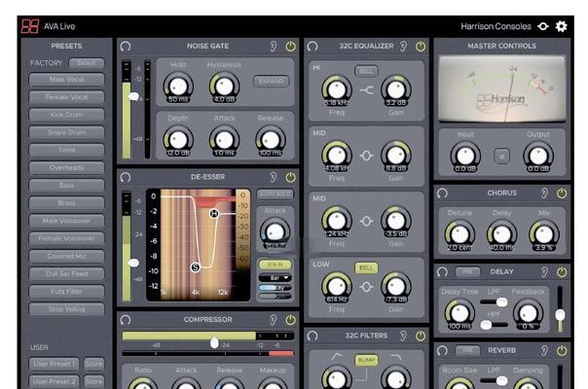Reset the Reverb module
Viewport: 588px width, 389px height.
443,351
